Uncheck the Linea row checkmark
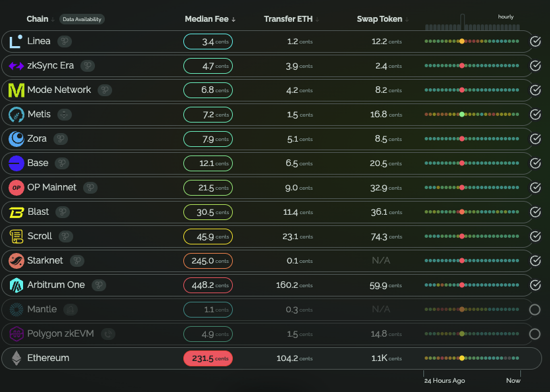550x392 pixels. point(535,42)
